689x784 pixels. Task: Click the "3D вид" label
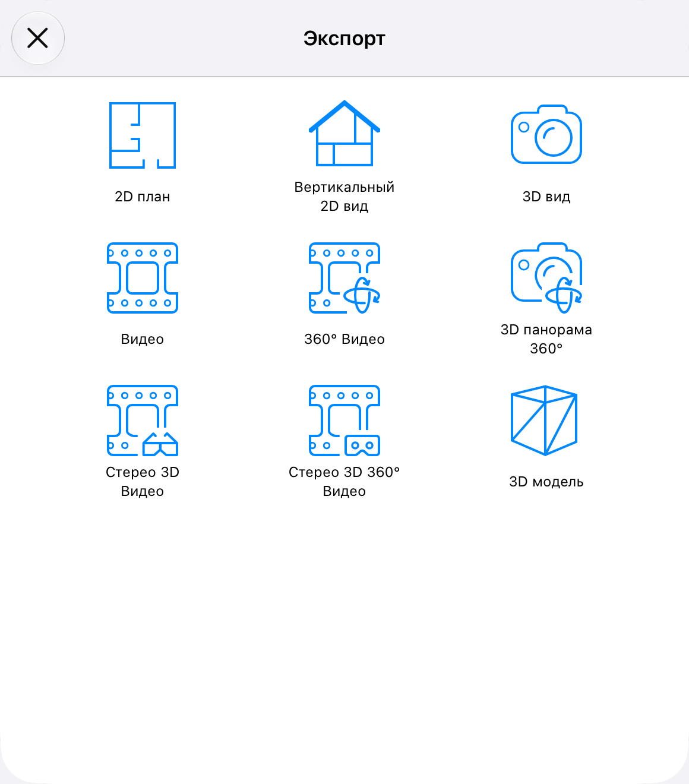point(546,197)
